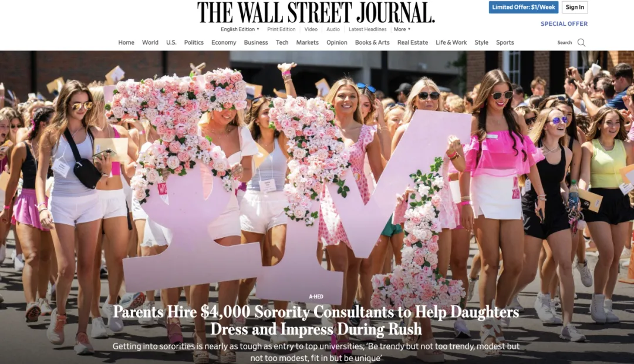Open the More dropdown menu
Screen dimensions: 634x364
point(401,29)
